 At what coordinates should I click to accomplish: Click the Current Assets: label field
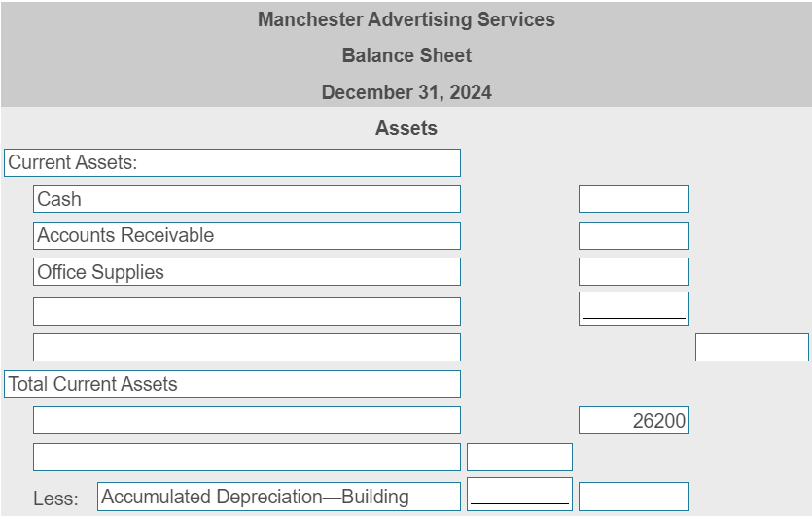click(x=232, y=162)
